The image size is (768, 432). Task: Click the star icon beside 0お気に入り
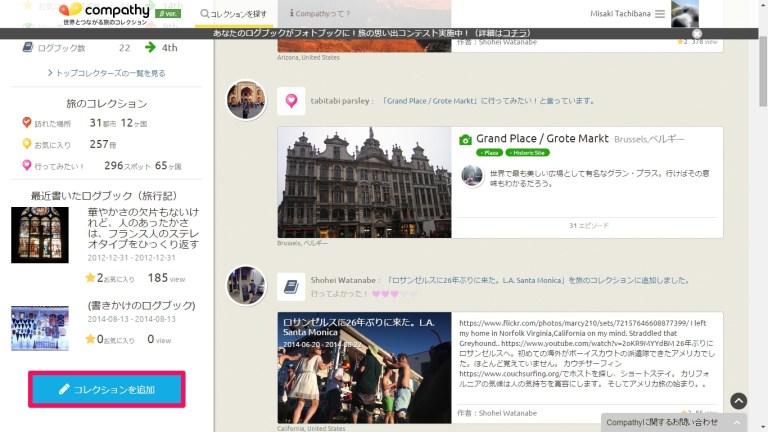point(90,339)
